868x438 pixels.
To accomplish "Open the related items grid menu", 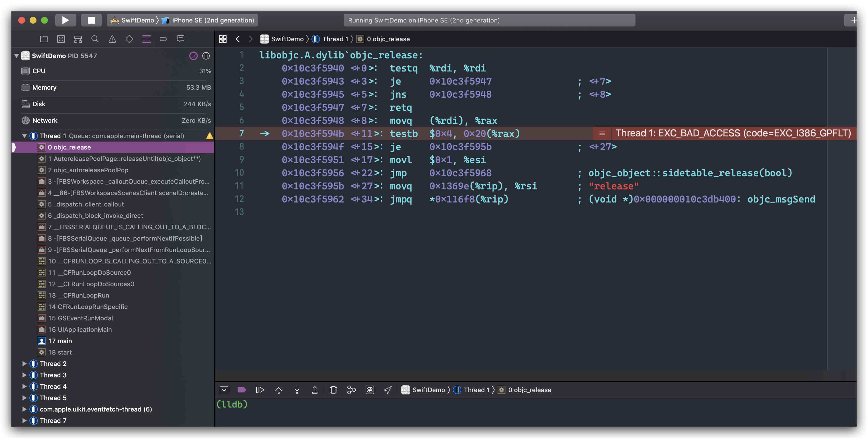I will tap(223, 39).
